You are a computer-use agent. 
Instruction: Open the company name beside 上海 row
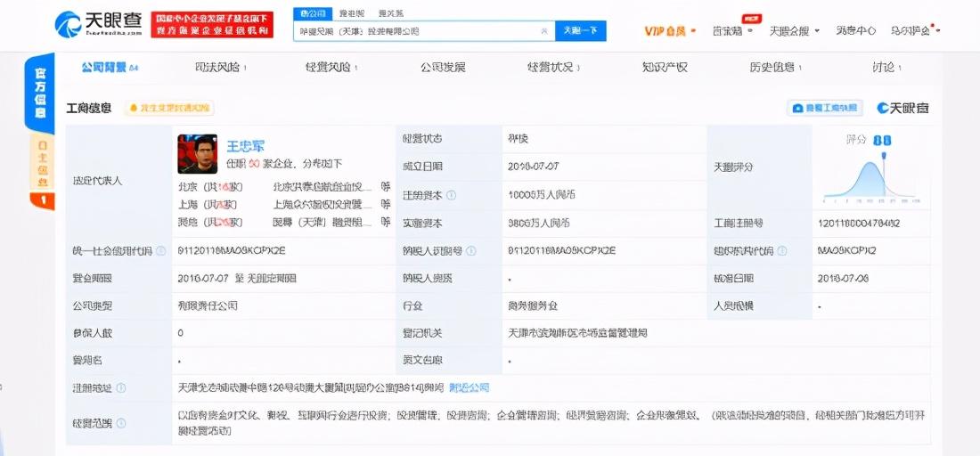(x=322, y=204)
